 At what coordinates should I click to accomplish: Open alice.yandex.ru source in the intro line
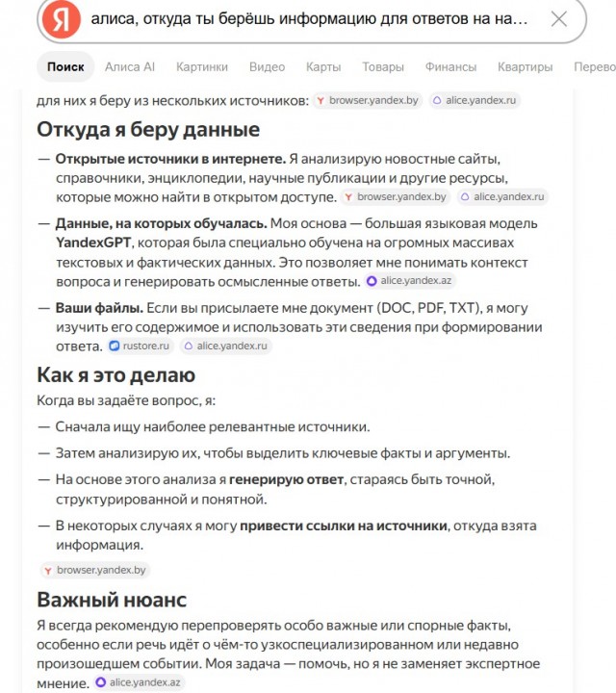pyautogui.click(x=475, y=100)
